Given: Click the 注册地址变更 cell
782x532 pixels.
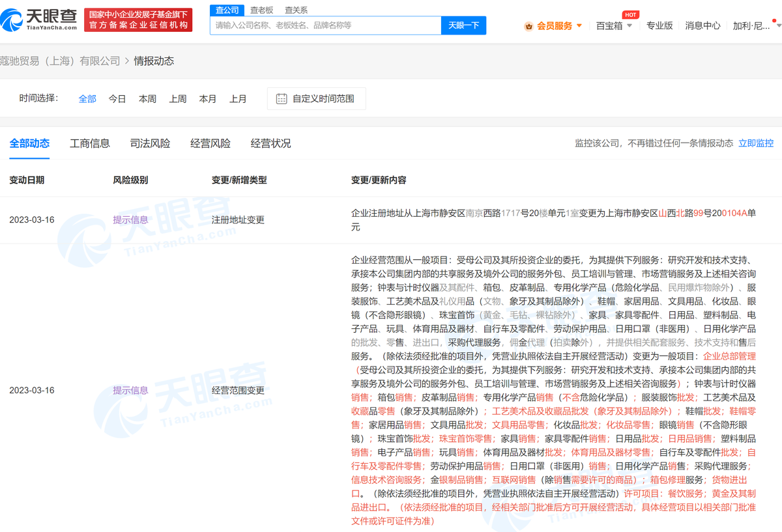Looking at the screenshot, I should [238, 220].
